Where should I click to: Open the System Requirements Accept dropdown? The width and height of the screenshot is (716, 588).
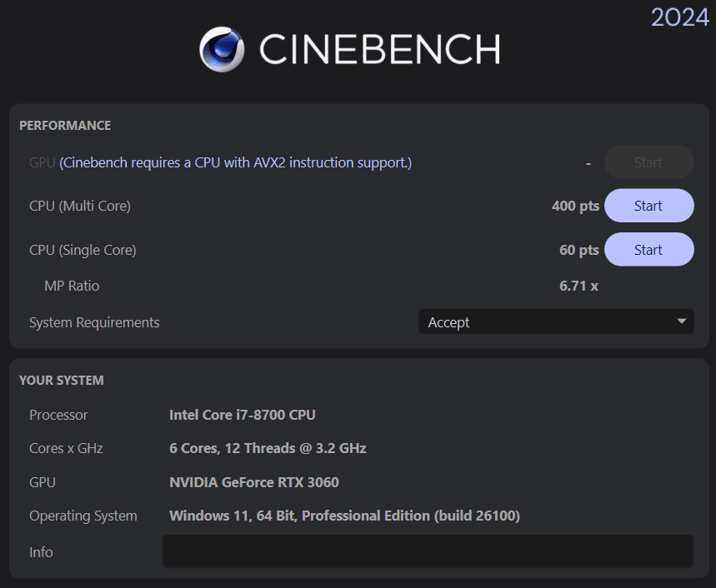coord(556,321)
